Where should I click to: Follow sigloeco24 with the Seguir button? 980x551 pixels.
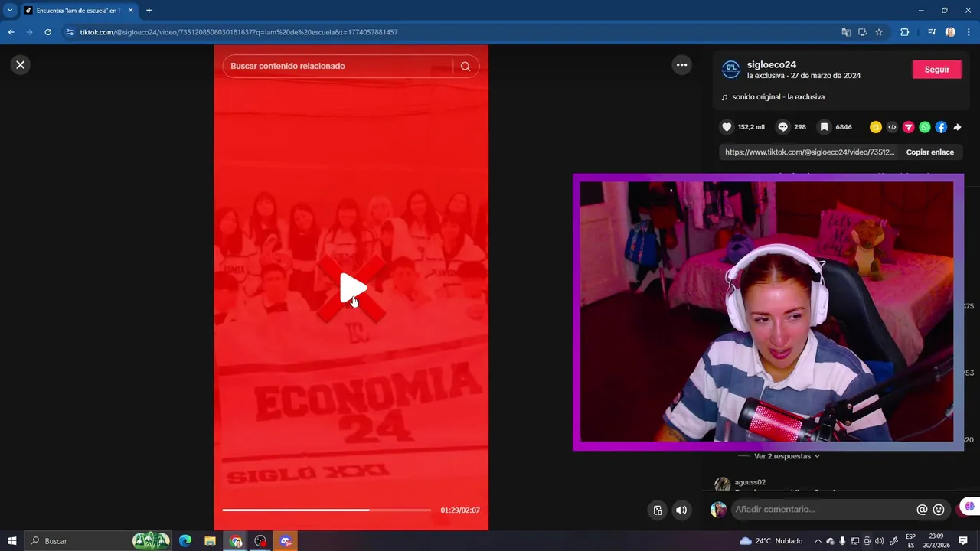pyautogui.click(x=936, y=70)
